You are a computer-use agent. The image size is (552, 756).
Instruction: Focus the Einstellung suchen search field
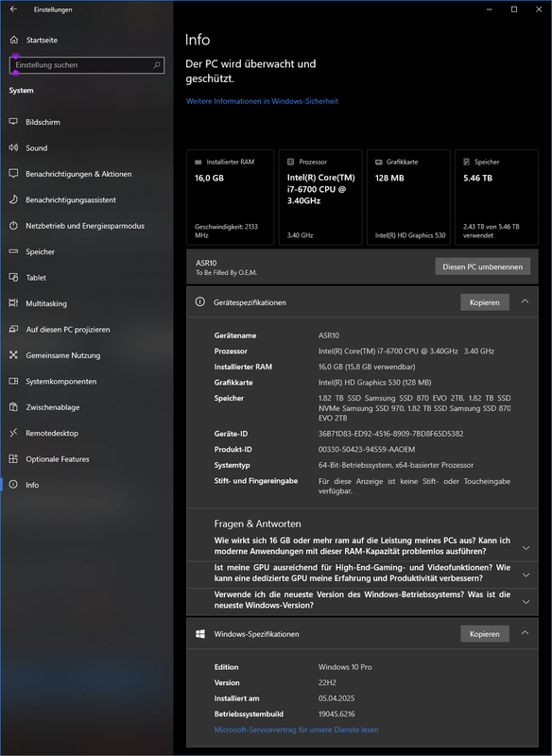click(x=87, y=65)
